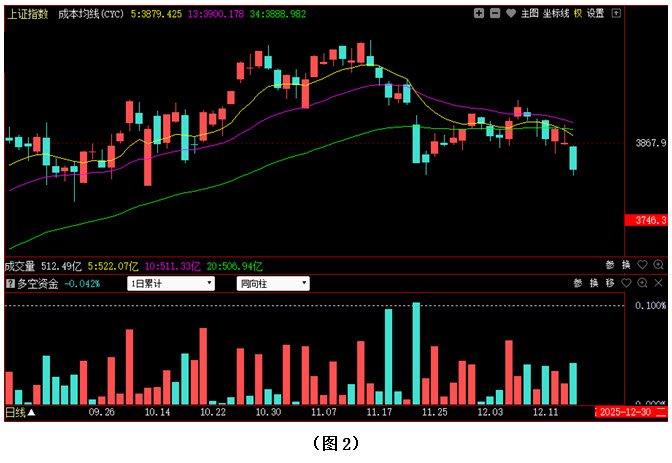The height and width of the screenshot is (463, 672).
Task: Click the magnifier icon in 多空资金 panel header
Action: (x=642, y=283)
